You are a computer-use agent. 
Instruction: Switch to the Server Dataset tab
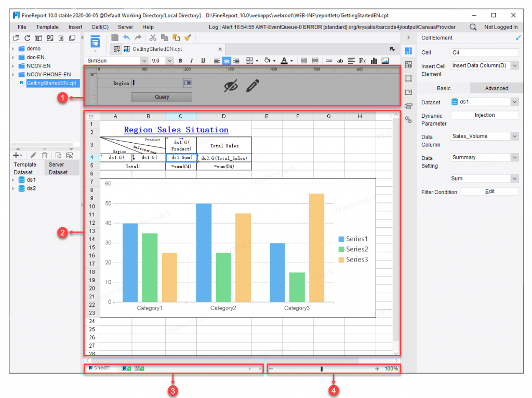tap(62, 168)
